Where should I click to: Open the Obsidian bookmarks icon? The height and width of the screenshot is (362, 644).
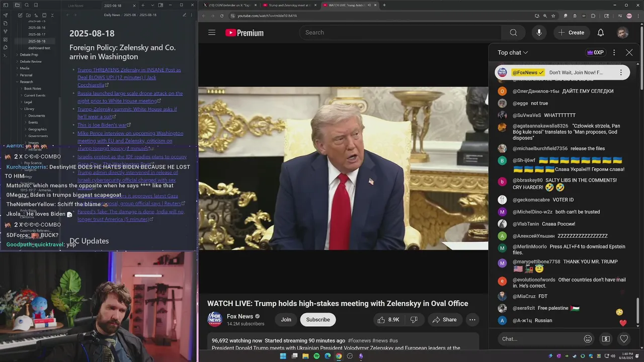[36, 5]
